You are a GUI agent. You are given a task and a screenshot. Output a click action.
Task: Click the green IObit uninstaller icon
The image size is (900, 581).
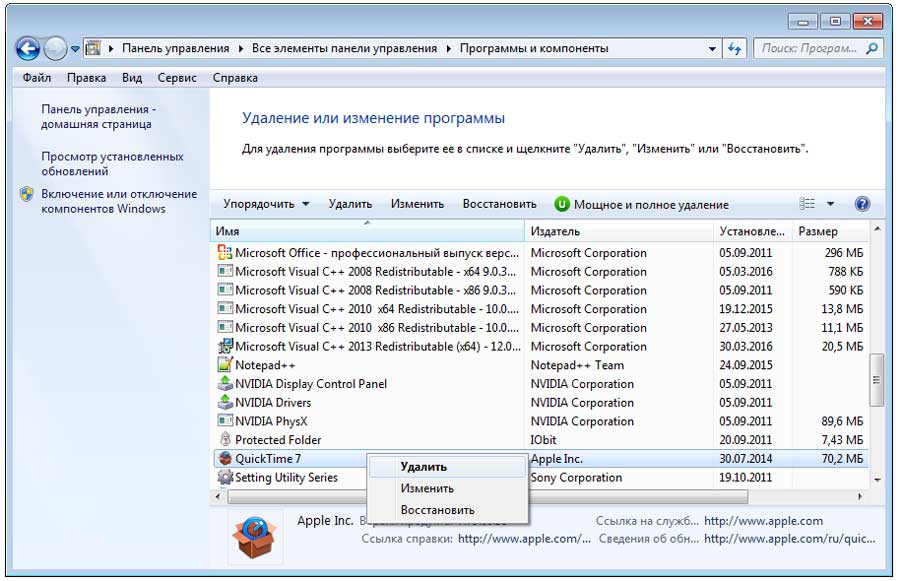(x=562, y=204)
